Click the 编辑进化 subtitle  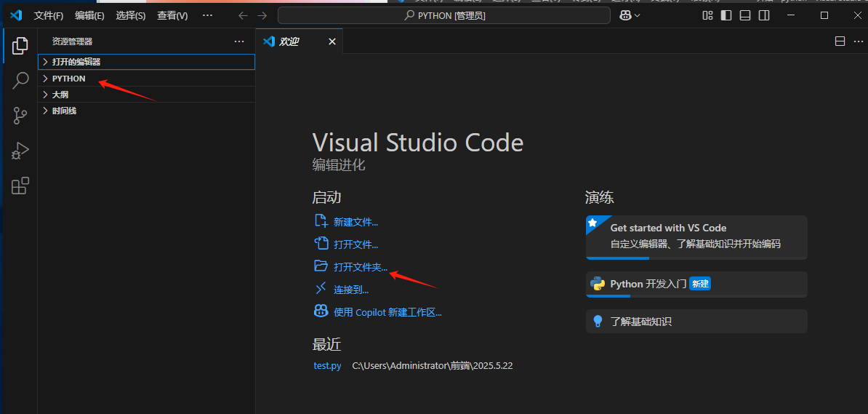339,164
